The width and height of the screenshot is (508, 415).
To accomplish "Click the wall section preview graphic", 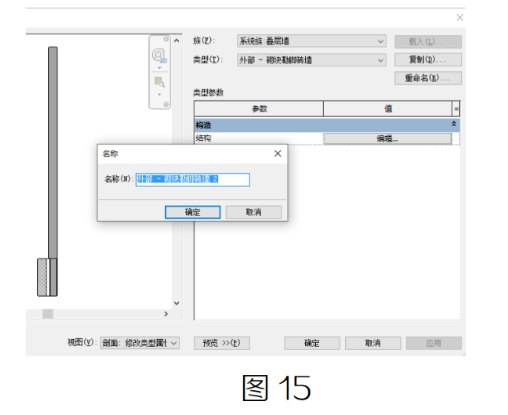I will click(49, 172).
